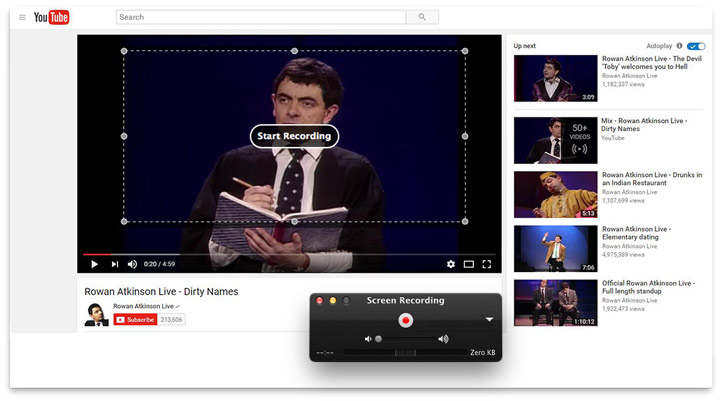This screenshot has height=401, width=720.
Task: Click the 213,606 subscriber count
Action: [171, 319]
